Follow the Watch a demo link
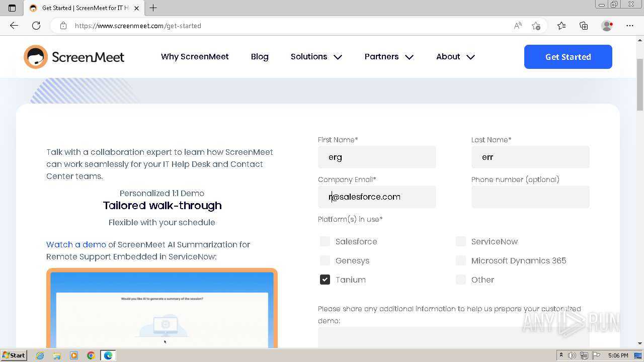Image resolution: width=644 pixels, height=362 pixels. click(x=76, y=244)
